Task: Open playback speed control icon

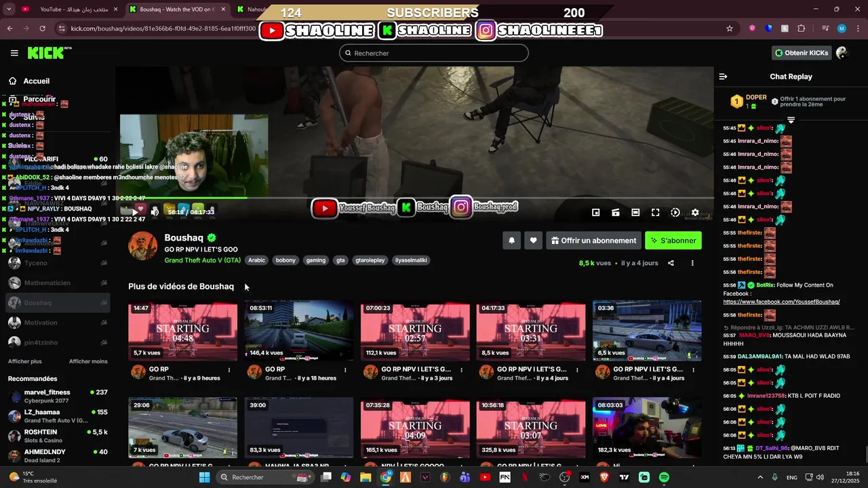Action: [675, 212]
